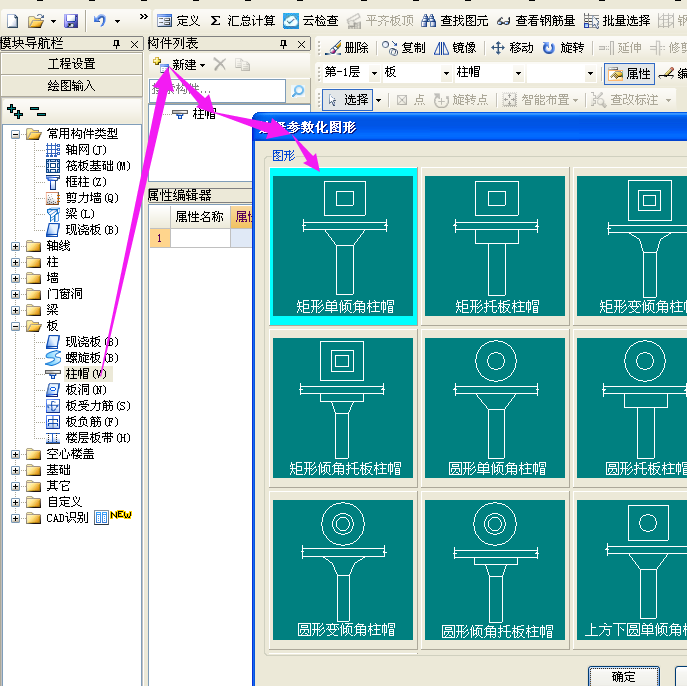Choose 矩形托板柱帽 thumbnail
Screen dimensions: 687x686
(495, 246)
